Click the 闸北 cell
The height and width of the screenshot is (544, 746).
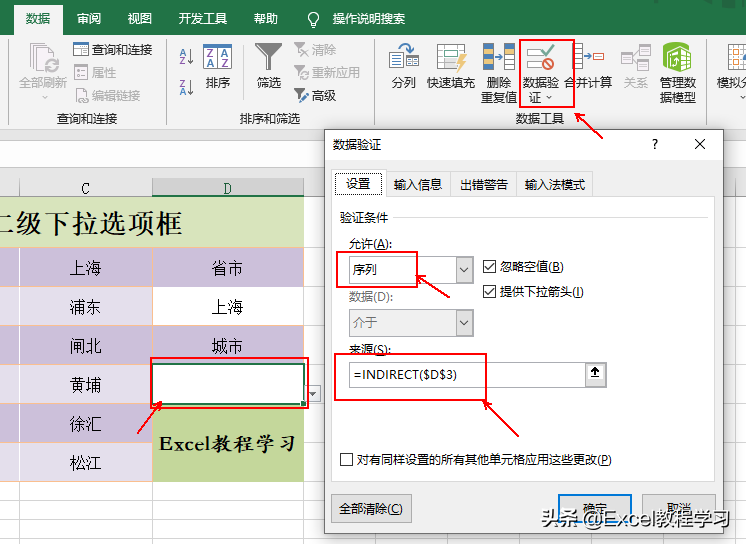[x=86, y=346]
